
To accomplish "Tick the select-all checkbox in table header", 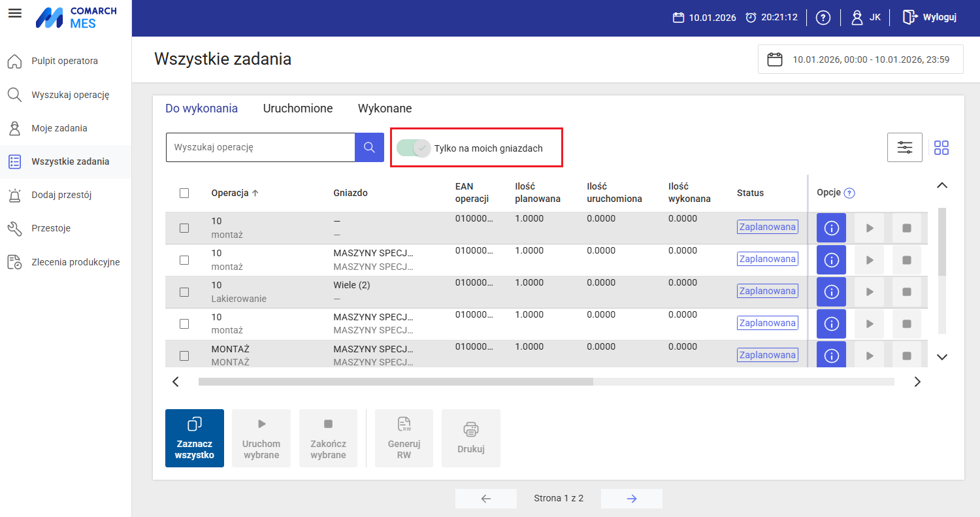I will pyautogui.click(x=184, y=193).
